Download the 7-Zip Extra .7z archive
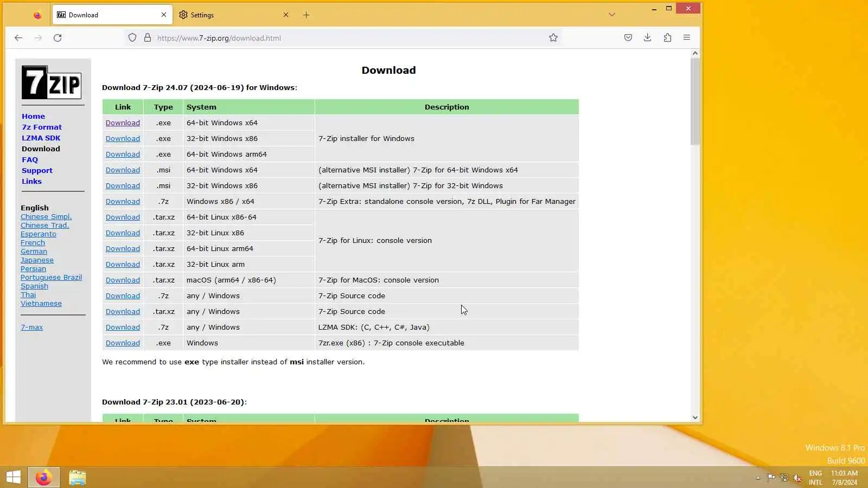 [x=123, y=202]
